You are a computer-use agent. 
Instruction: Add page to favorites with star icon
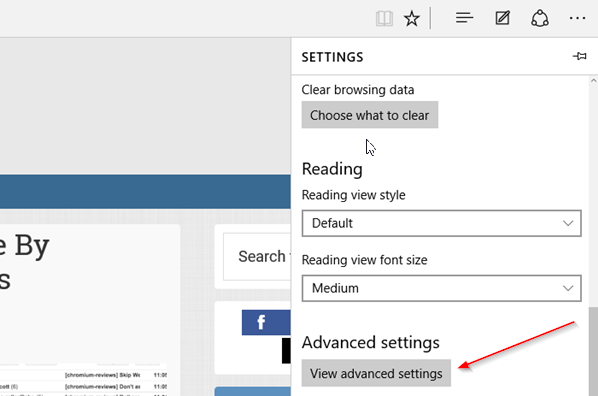tap(412, 18)
